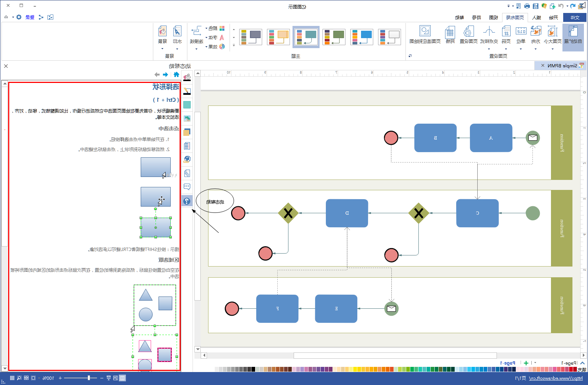This screenshot has width=588, height=385.
Task: Pick the black swatch in color palette
Action: pyautogui.click(x=253, y=369)
